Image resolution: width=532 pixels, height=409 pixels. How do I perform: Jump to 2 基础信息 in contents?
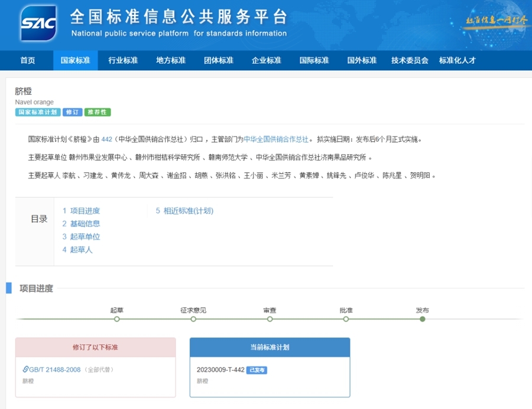click(81, 223)
